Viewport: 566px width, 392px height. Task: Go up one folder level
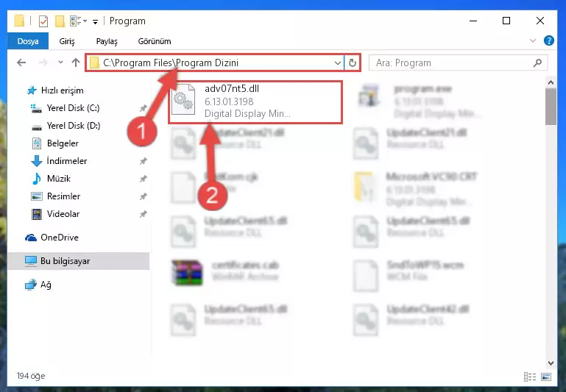coord(76,63)
